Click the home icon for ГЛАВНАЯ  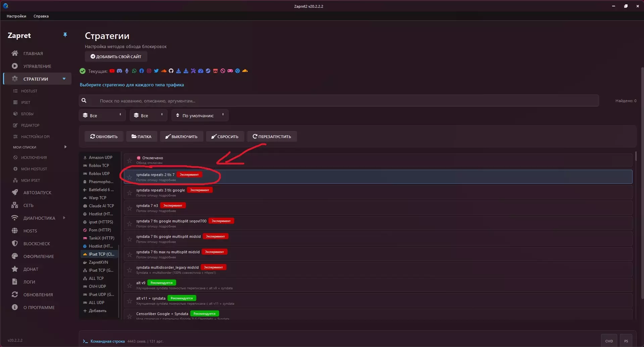point(15,53)
